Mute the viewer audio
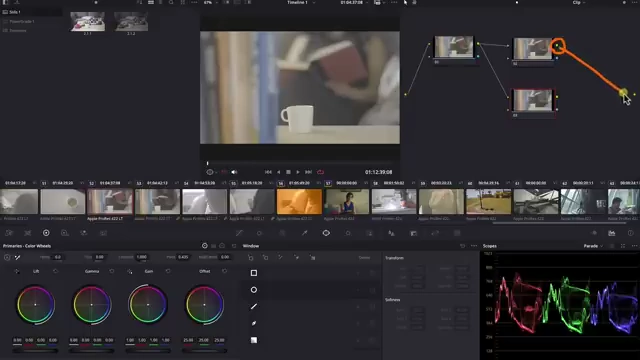Image resolution: width=640 pixels, height=360 pixels. [x=234, y=172]
